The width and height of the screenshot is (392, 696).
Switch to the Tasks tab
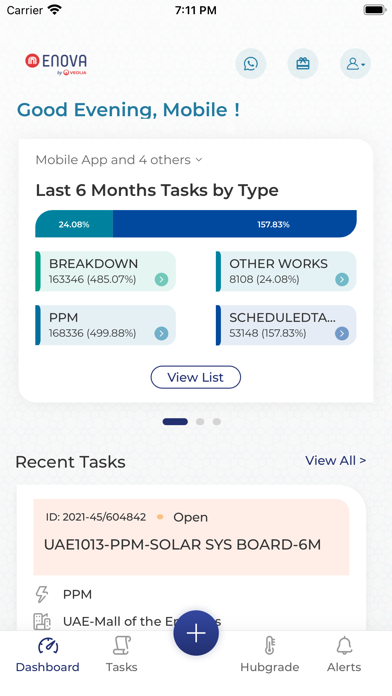122,655
